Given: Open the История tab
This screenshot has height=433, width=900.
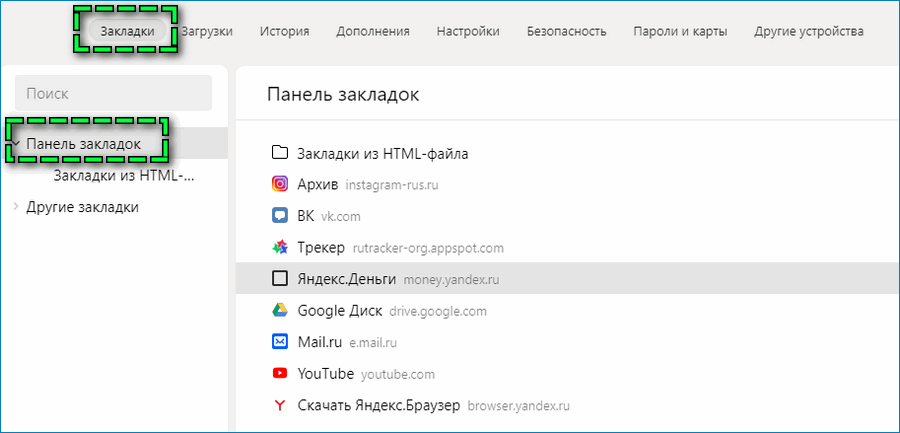Looking at the screenshot, I should (x=285, y=31).
